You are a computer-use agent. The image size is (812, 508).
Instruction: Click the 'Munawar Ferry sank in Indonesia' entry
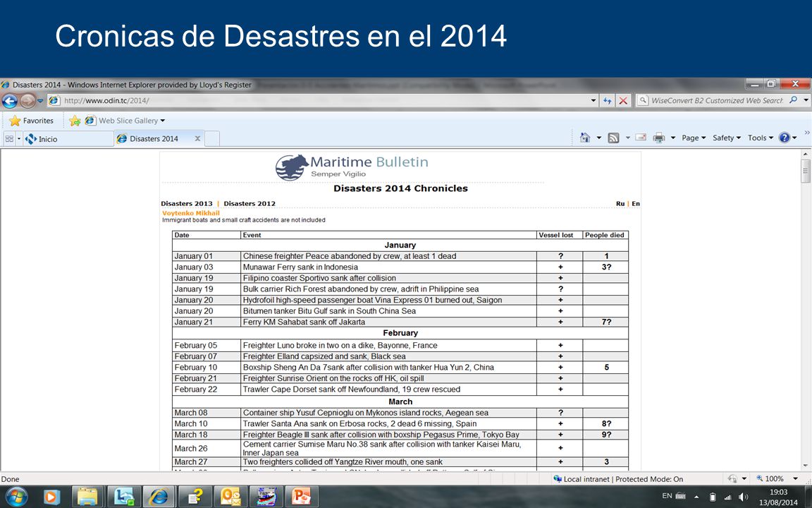(300, 267)
